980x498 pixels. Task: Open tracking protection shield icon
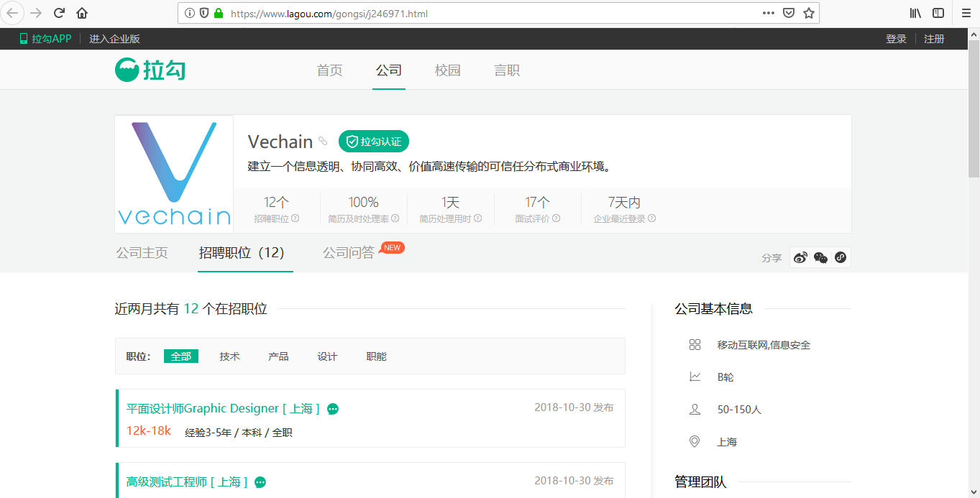click(204, 13)
